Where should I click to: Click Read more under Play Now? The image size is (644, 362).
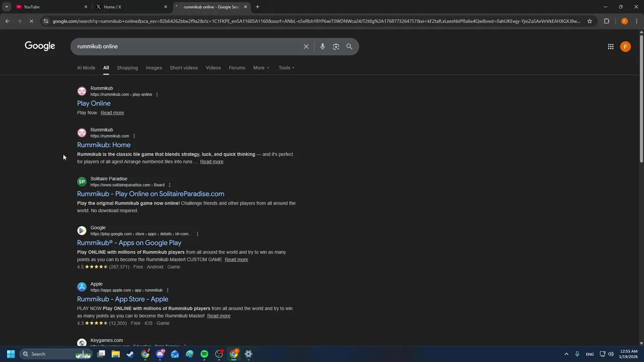[112, 113]
